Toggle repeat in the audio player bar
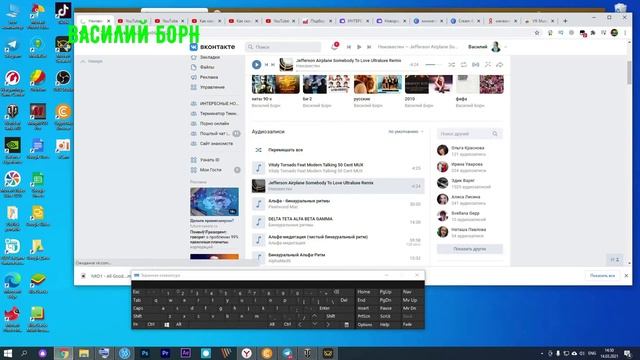 [x=464, y=64]
